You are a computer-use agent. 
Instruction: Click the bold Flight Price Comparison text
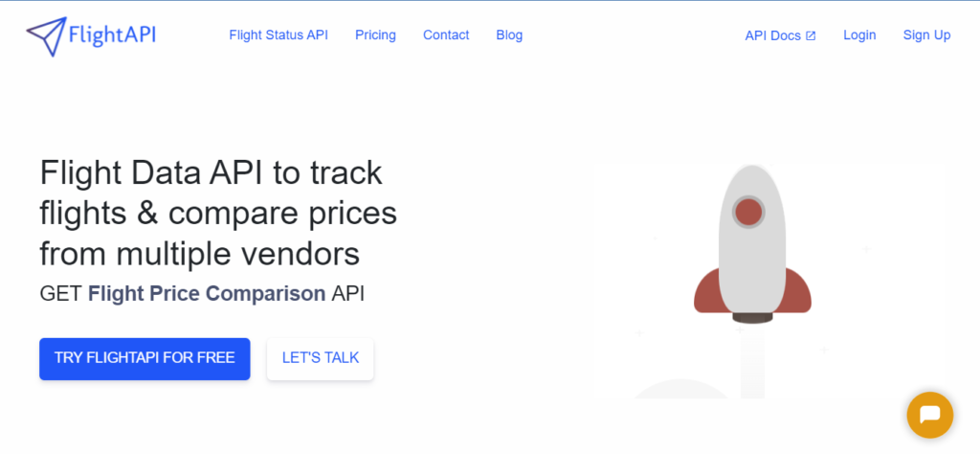click(x=207, y=293)
